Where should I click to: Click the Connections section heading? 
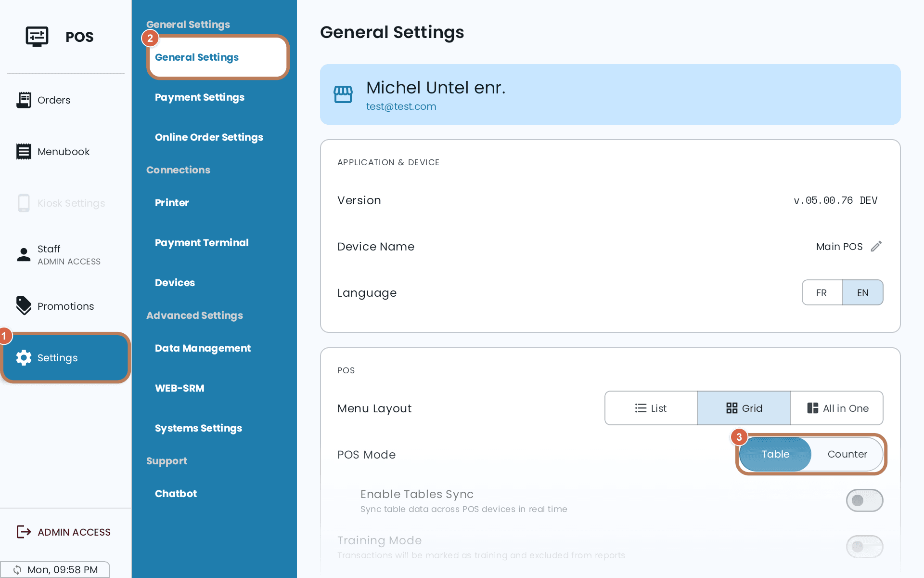click(178, 170)
